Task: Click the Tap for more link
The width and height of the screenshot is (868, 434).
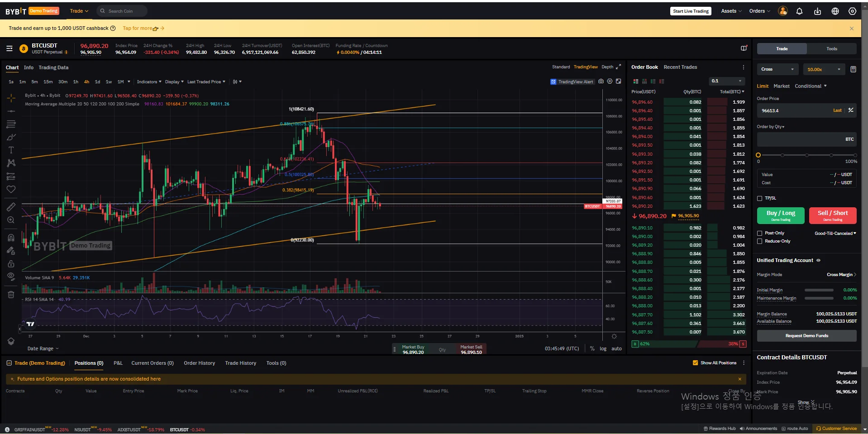Action: [143, 28]
